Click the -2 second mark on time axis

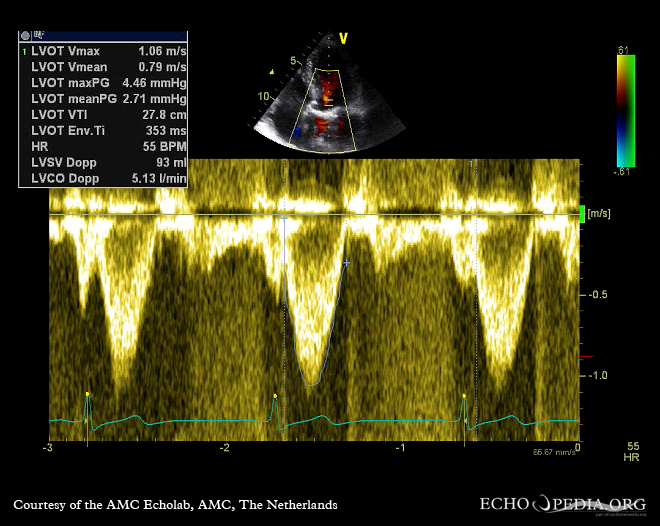click(226, 447)
